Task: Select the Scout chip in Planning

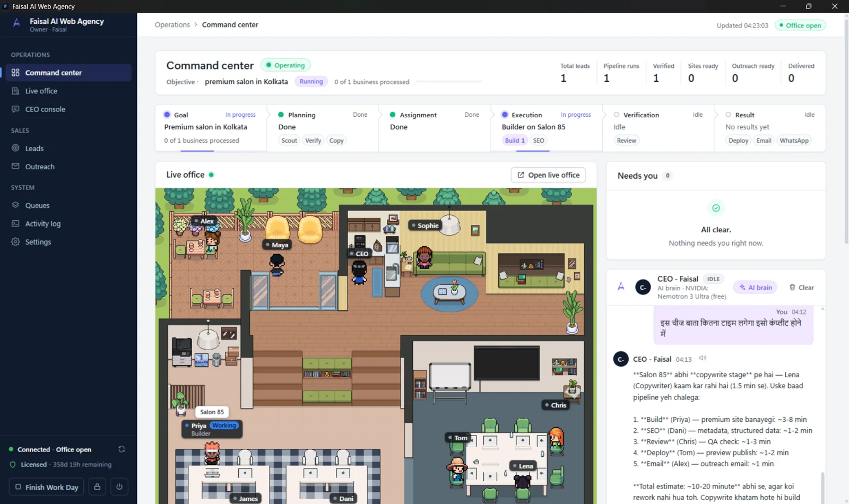Action: pos(289,141)
